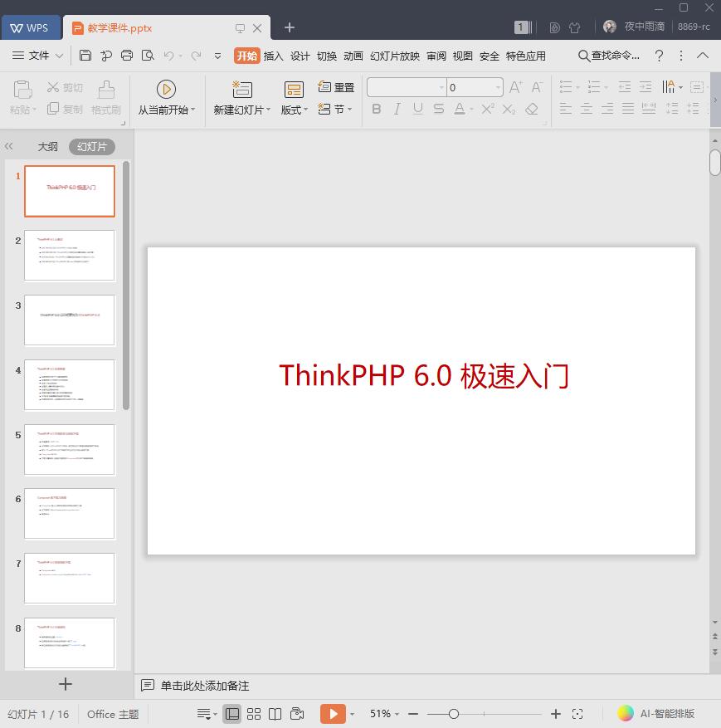Insert a new slide with 新建幻灯片
Viewport: 721px width, 728px height.
pos(241,94)
